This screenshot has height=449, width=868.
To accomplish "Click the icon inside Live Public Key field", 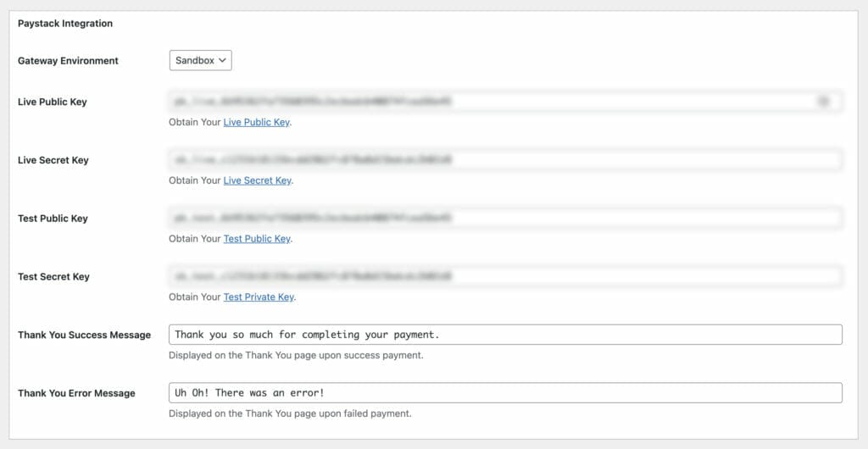I will pos(823,102).
